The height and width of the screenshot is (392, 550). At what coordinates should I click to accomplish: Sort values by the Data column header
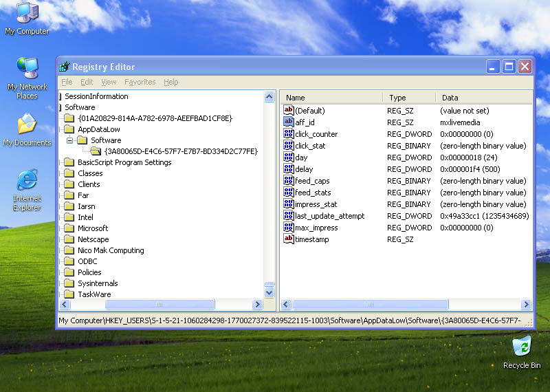484,98
